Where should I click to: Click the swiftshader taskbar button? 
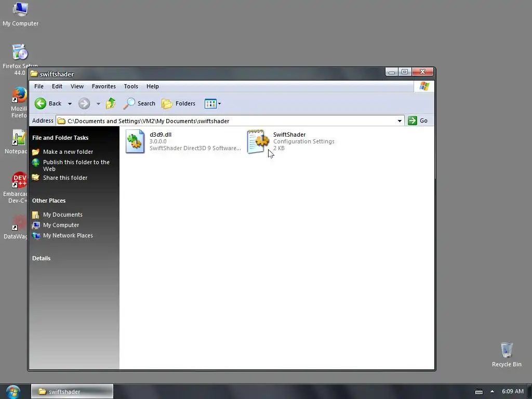click(x=72, y=392)
